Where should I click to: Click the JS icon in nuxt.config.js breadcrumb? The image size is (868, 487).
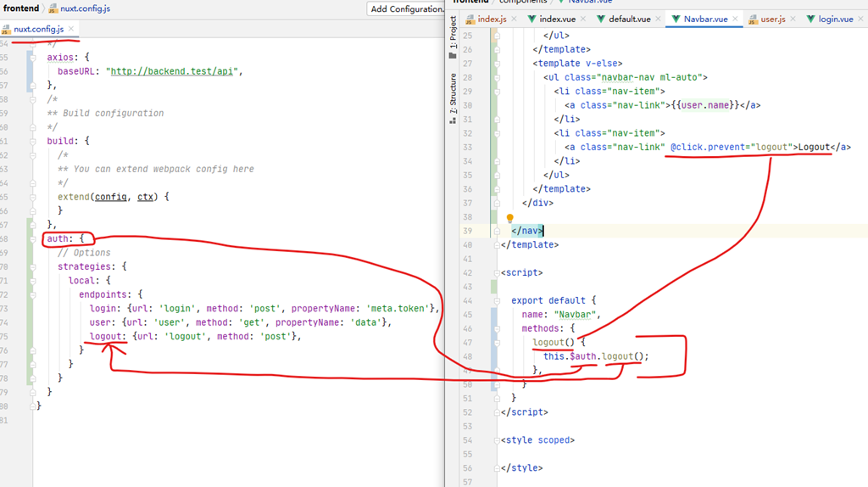(53, 8)
